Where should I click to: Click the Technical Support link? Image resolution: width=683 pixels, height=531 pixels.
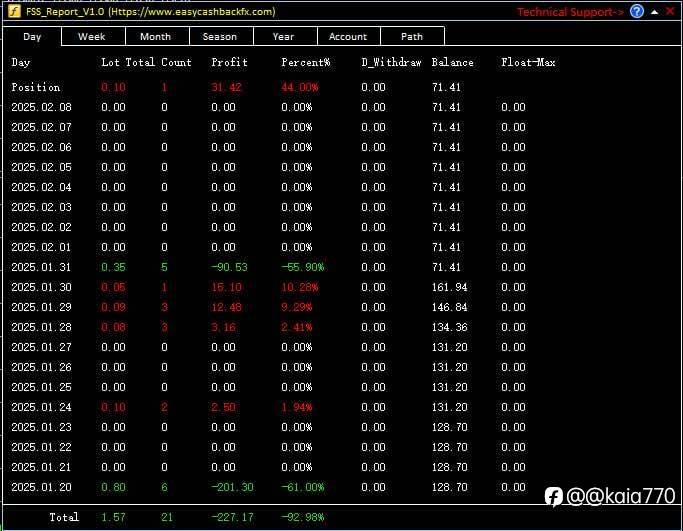571,12
